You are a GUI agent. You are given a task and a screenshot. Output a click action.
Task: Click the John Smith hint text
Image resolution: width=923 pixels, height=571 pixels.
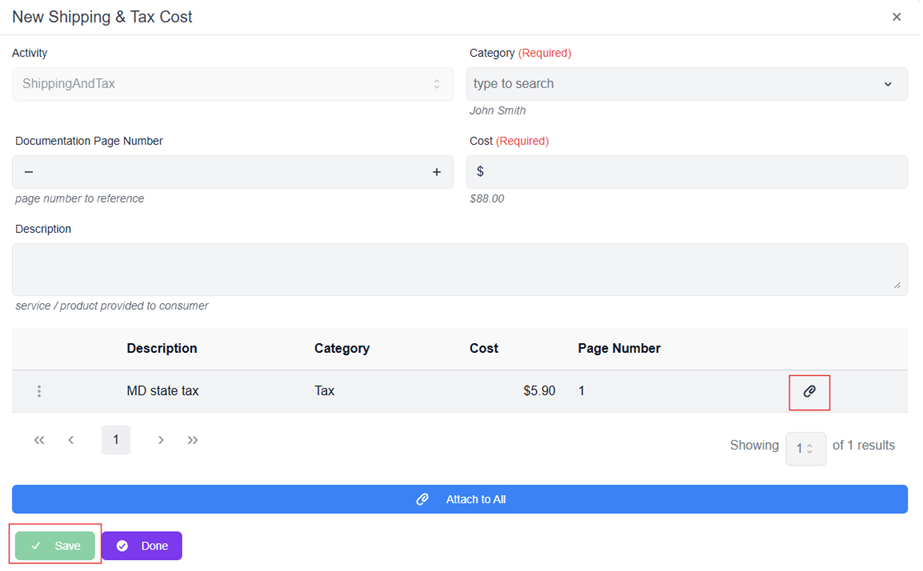click(497, 111)
